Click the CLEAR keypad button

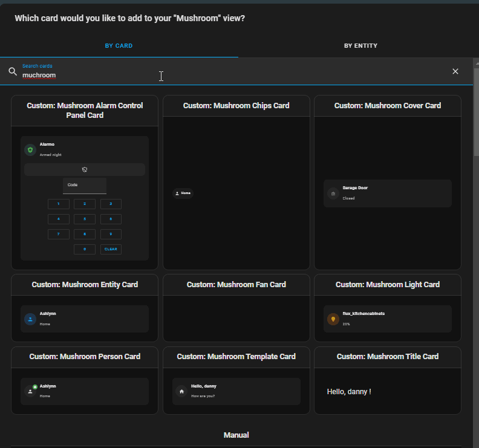[x=111, y=249]
